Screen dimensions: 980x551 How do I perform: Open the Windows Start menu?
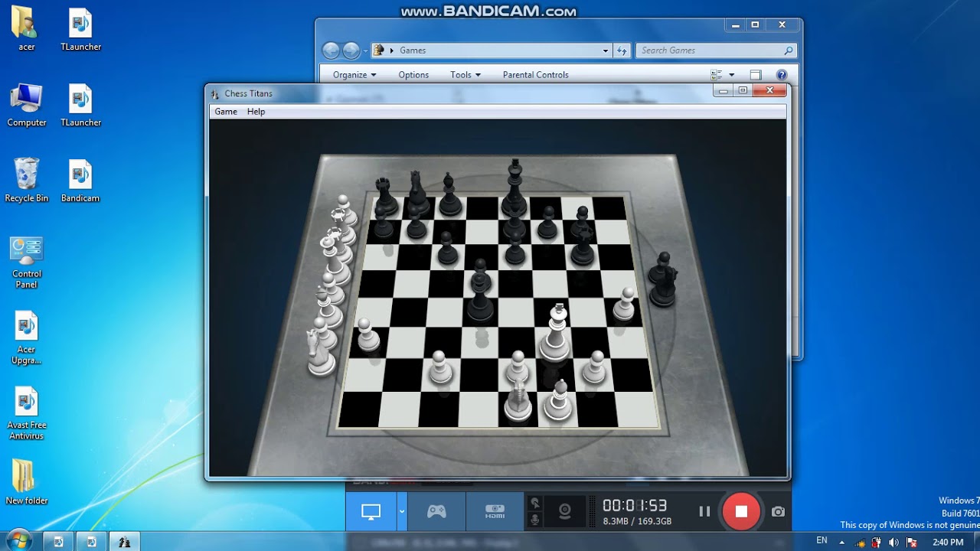18,540
